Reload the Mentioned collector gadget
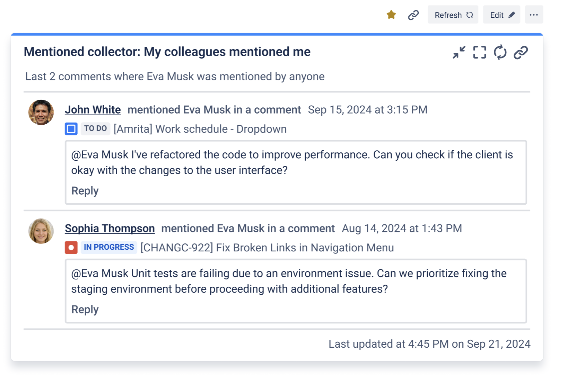 [x=500, y=53]
